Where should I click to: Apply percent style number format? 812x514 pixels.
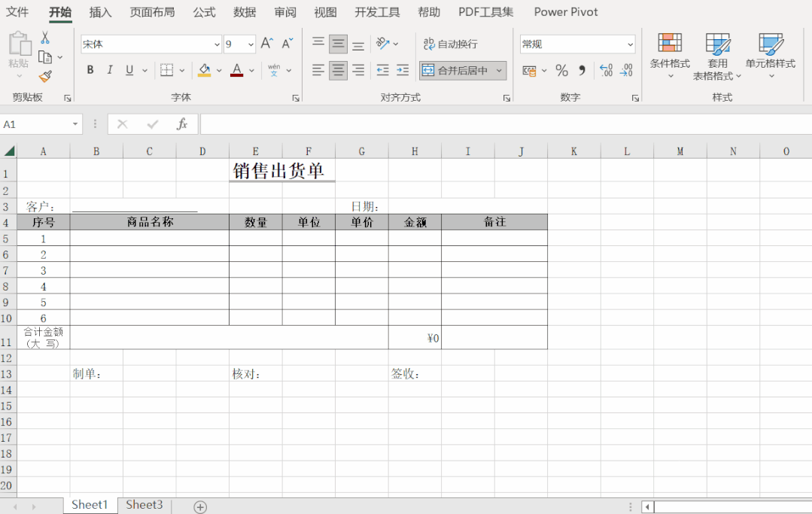coord(561,71)
